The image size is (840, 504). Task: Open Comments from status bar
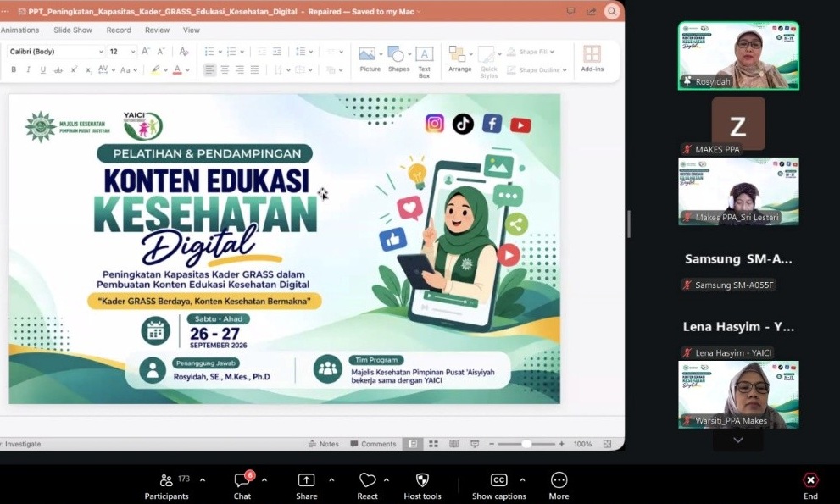point(373,444)
